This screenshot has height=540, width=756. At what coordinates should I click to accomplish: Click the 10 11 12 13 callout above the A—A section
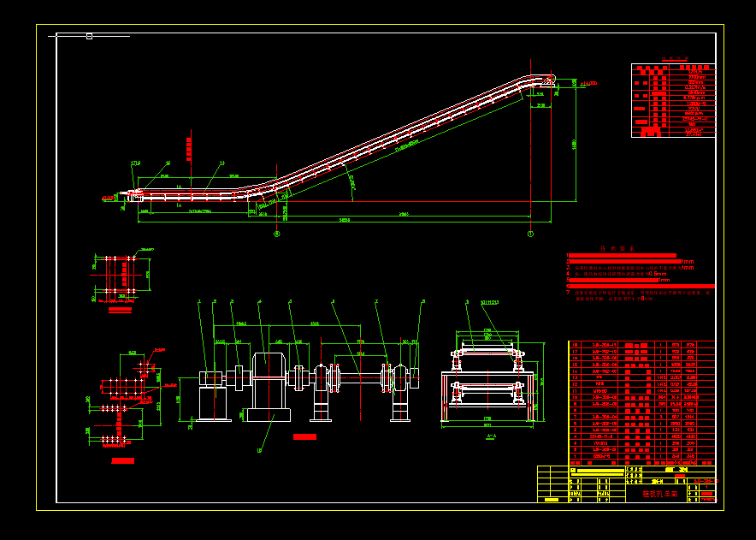click(x=490, y=303)
